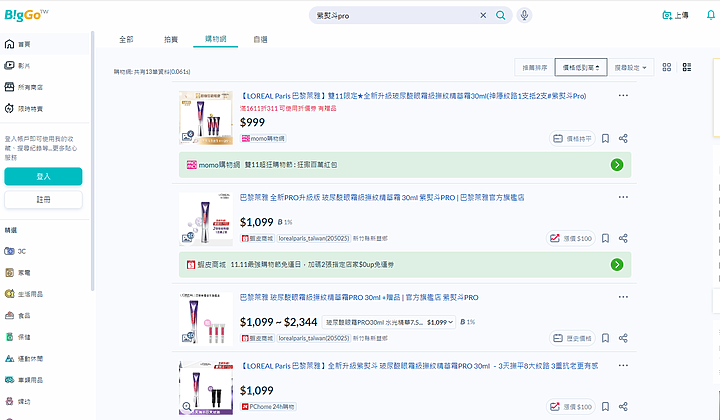Viewport: 720px width, 420px height.
Task: Expand the variant dropdown showing $1,099
Action: (389, 322)
